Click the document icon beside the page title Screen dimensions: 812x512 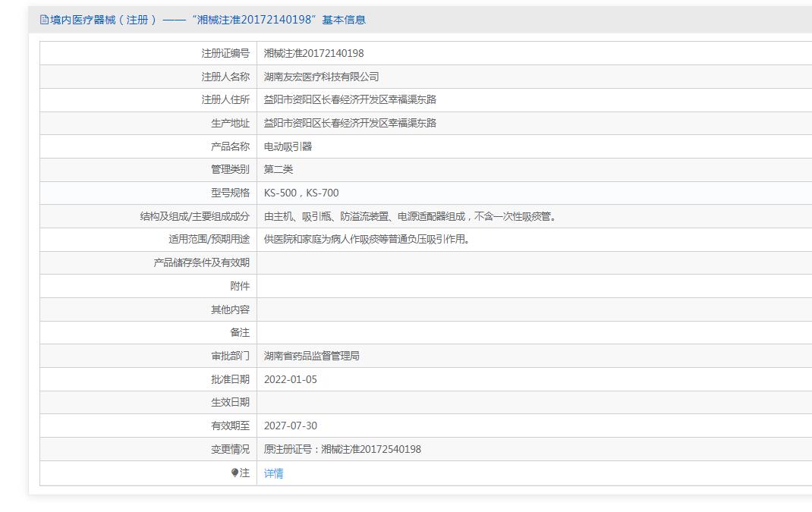[x=44, y=20]
